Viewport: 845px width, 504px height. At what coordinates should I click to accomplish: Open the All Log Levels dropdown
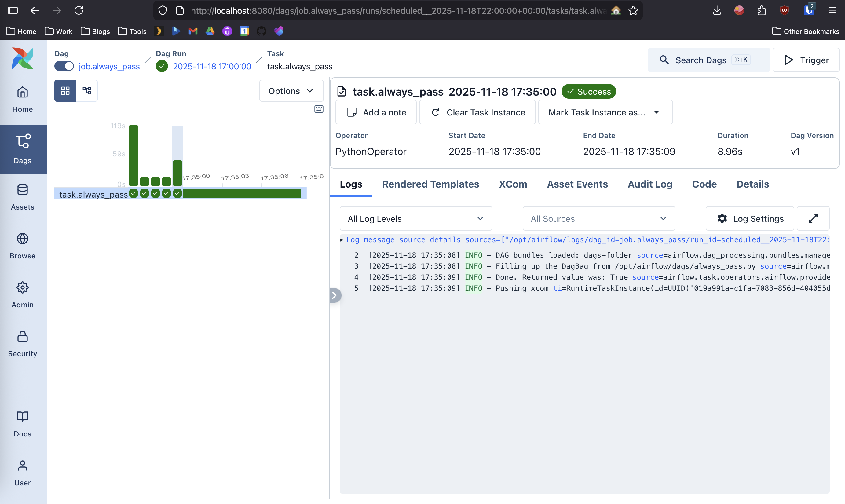pos(415,218)
